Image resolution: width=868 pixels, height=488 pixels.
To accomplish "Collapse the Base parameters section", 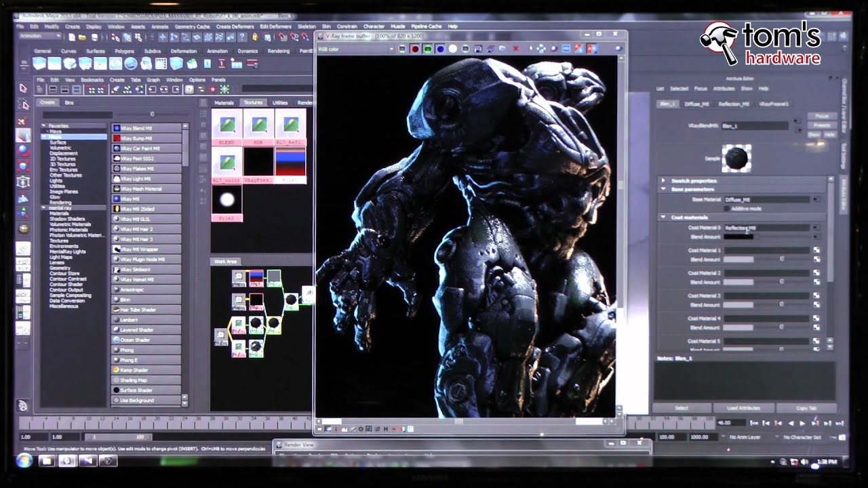I will 663,190.
